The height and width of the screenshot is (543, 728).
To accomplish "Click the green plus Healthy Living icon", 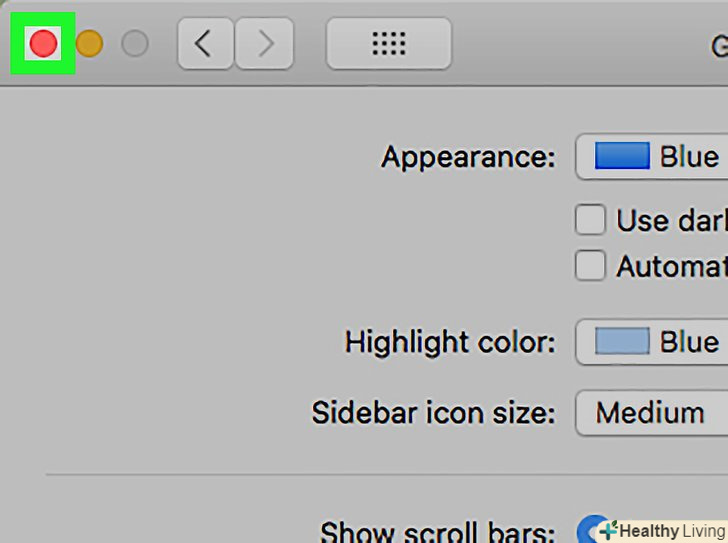I will [608, 530].
